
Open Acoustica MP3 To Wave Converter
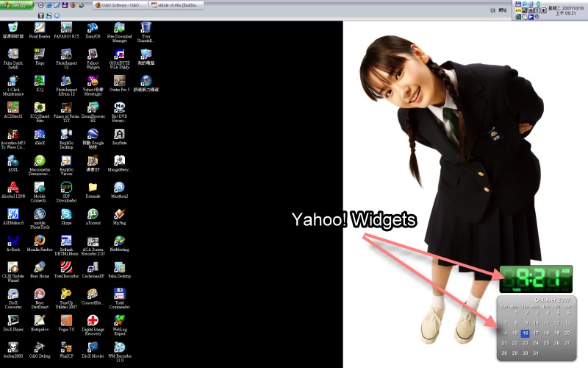click(13, 138)
